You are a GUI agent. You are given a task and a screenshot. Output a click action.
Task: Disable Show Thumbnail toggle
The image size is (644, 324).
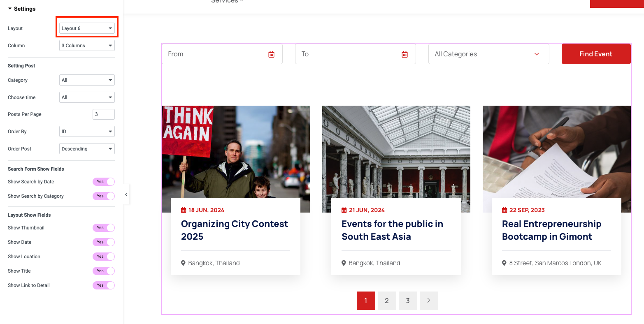(103, 228)
